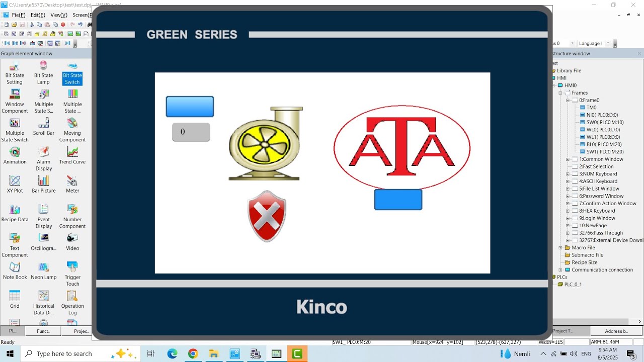Image resolution: width=644 pixels, height=362 pixels.
Task: Select the Video component
Action: (72, 242)
